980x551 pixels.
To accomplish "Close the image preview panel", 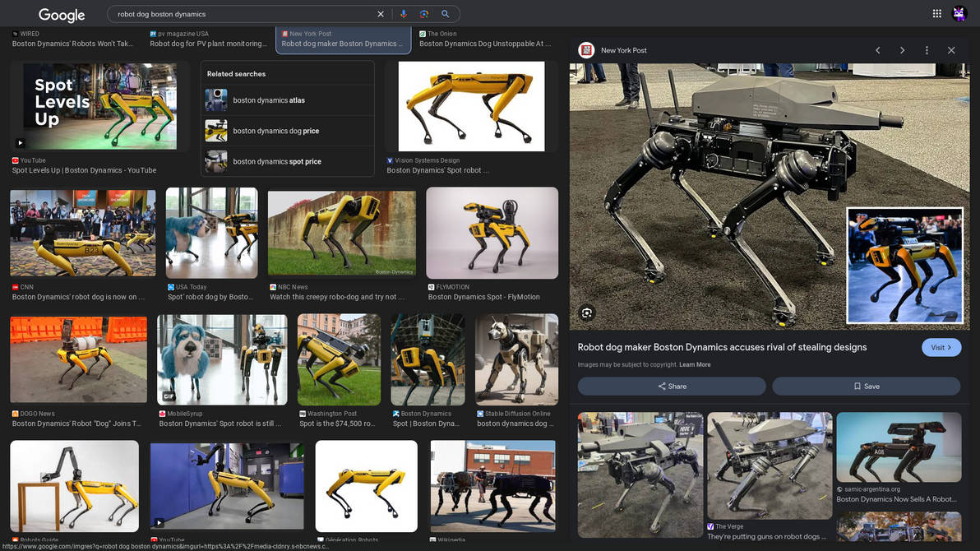I will coord(951,50).
